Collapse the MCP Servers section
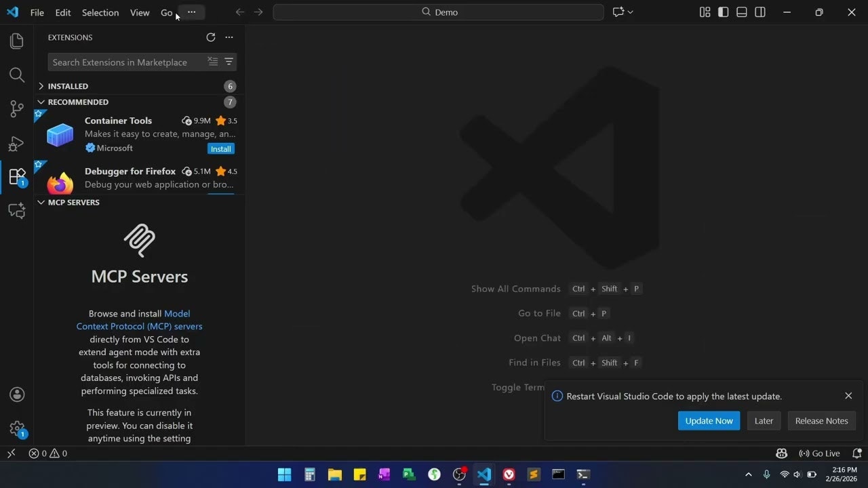The image size is (868, 488). (x=41, y=202)
